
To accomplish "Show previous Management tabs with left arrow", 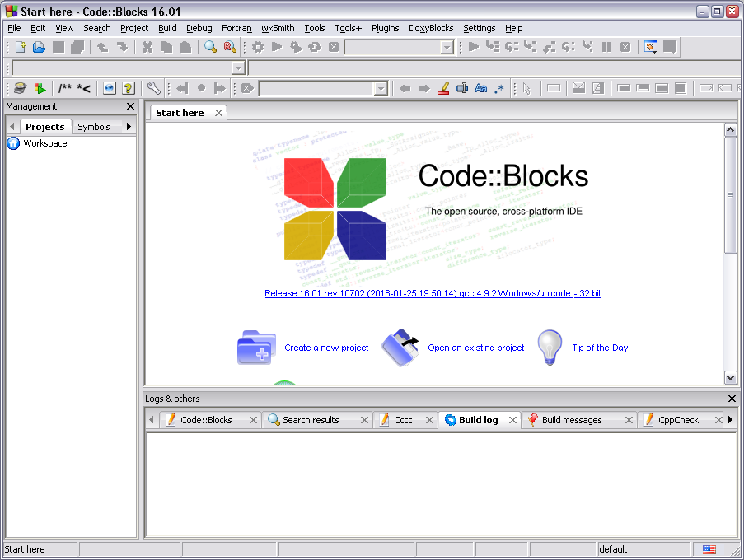I will coord(12,127).
